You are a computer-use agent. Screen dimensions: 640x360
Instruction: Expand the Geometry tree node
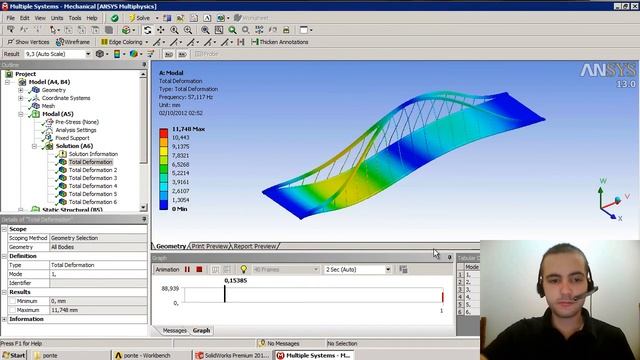point(21,90)
